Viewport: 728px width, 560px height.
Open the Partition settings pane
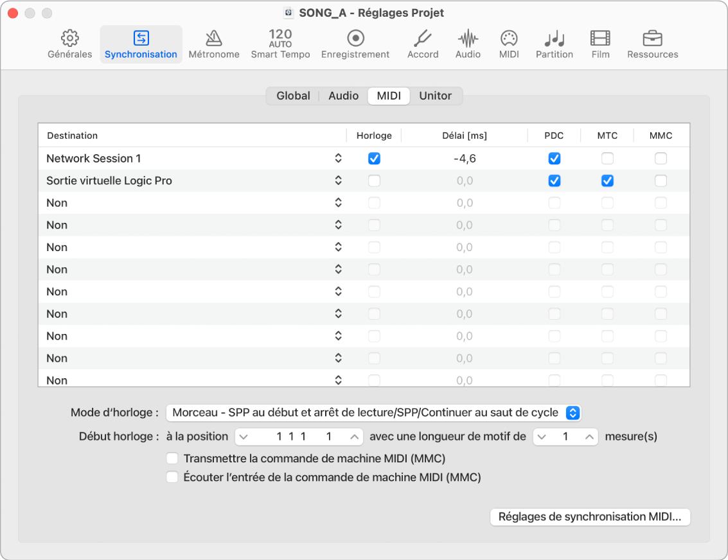[554, 44]
